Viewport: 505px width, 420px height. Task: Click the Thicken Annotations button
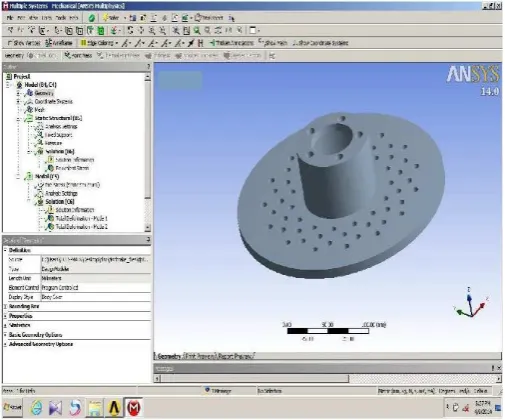[232, 43]
